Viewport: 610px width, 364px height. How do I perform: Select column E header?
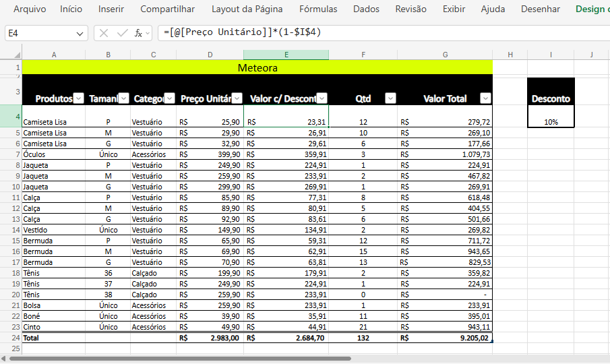(286, 55)
